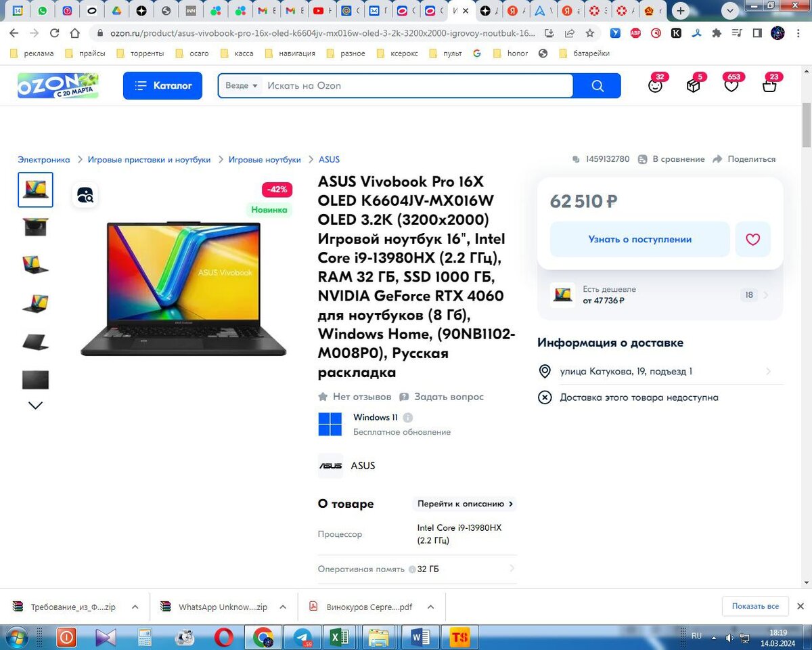Image resolution: width=812 pixels, height=650 pixels.
Task: Click the page vertical scrollbar thumb
Action: click(x=806, y=125)
